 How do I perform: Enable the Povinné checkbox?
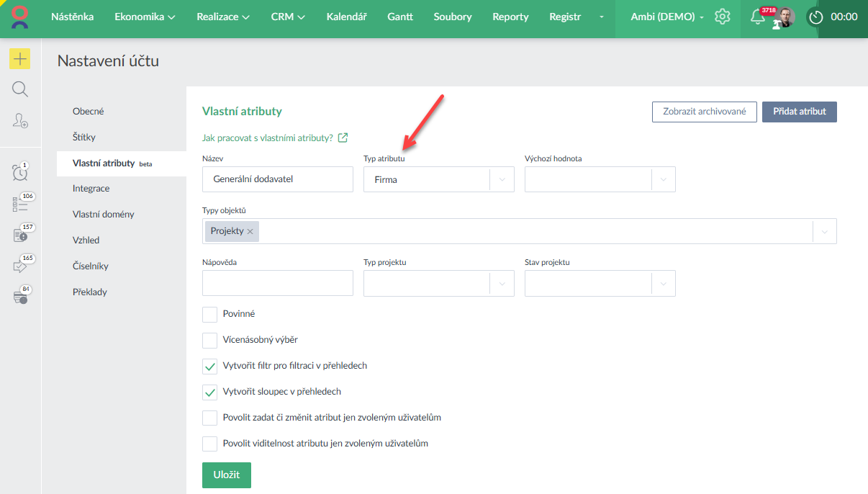click(x=209, y=314)
